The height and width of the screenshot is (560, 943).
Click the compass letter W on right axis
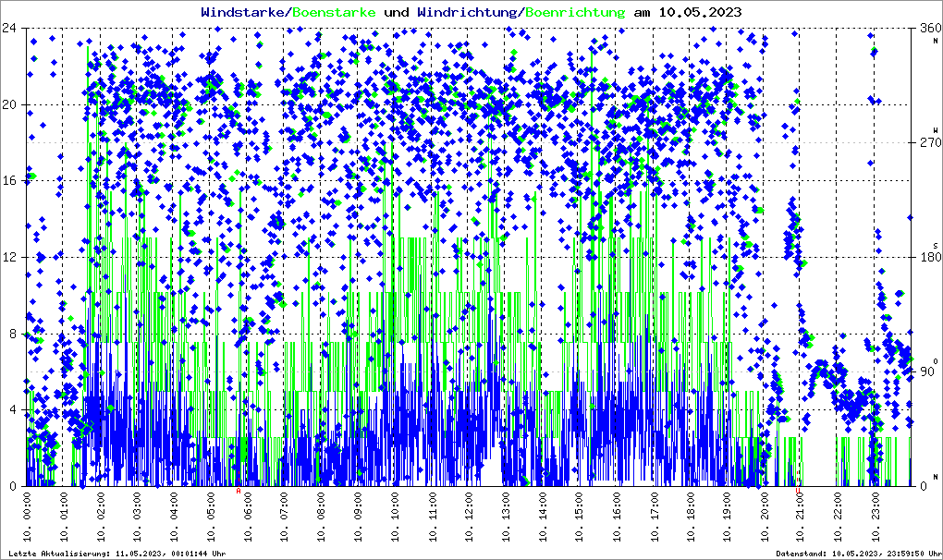click(936, 130)
